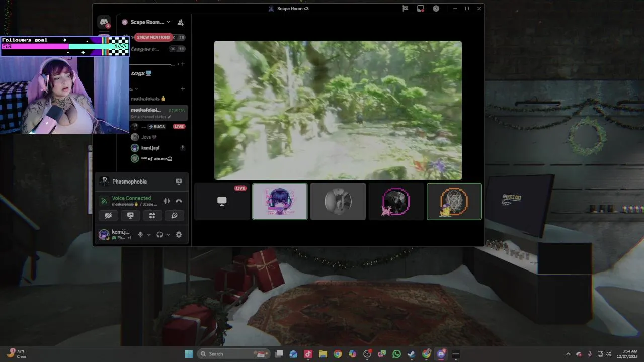644x362 pixels.
Task: Create a channel using the lower plus icon
Action: point(183,88)
